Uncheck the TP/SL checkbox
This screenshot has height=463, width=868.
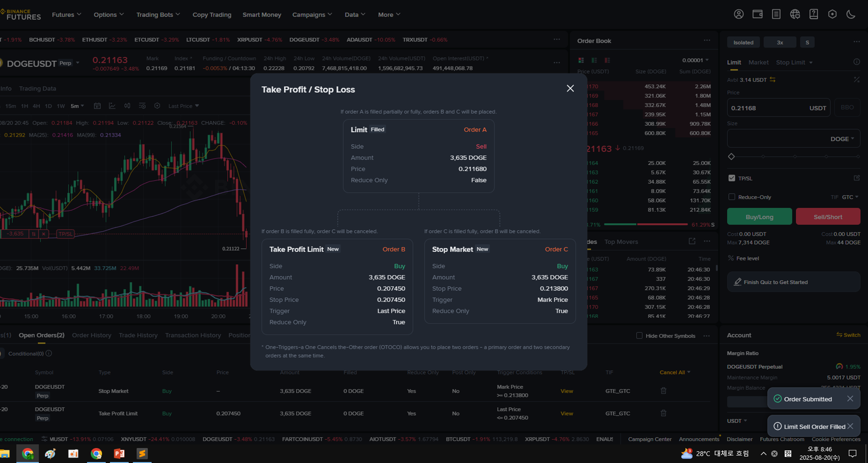[x=732, y=178]
